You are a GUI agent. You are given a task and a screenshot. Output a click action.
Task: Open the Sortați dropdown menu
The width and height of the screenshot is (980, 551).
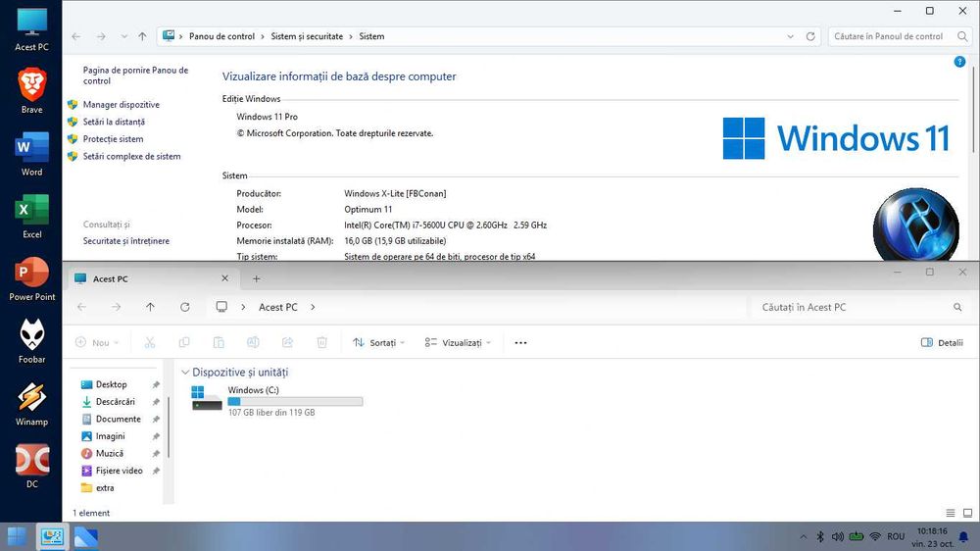tap(378, 342)
